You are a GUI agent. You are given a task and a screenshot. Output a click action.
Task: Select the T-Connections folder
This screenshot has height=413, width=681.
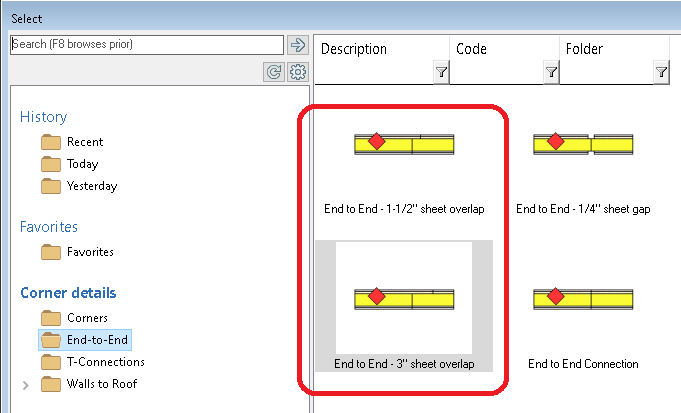105,362
